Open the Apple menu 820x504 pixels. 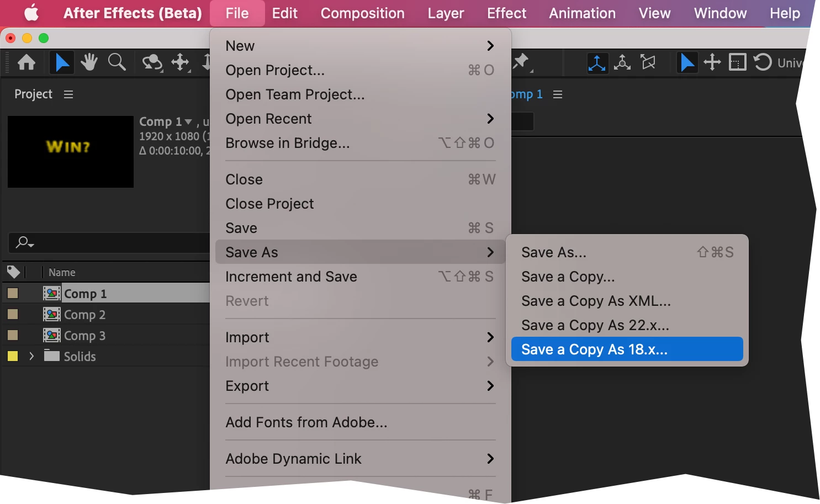pyautogui.click(x=32, y=13)
